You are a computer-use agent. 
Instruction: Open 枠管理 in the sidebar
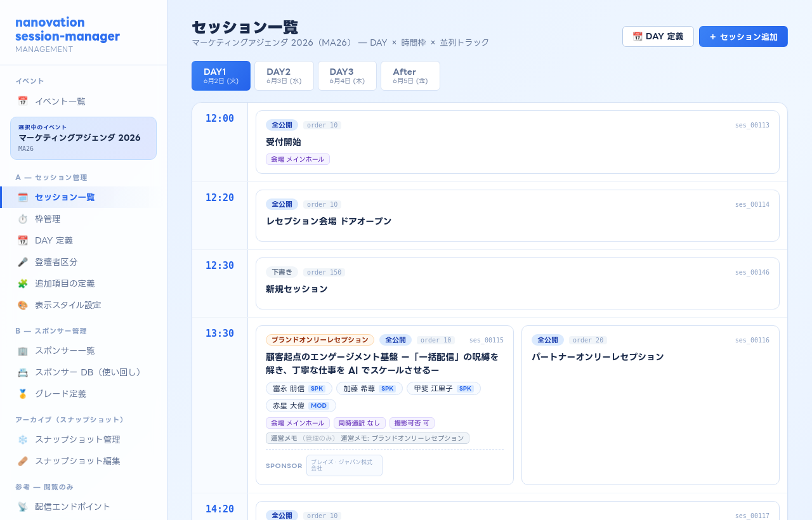click(83, 219)
